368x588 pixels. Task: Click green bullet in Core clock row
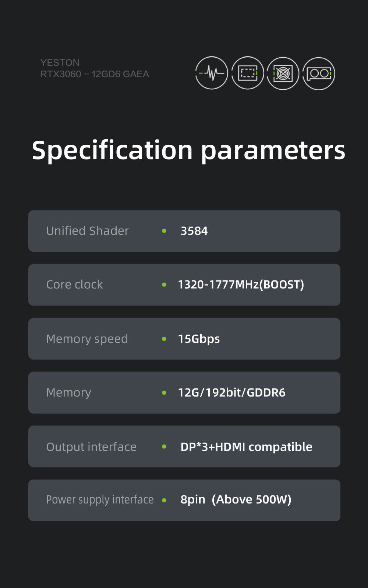(x=164, y=285)
